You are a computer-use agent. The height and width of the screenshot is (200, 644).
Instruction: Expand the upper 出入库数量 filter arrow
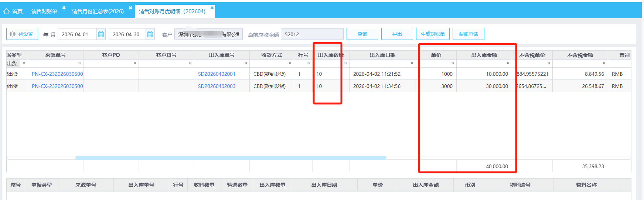345,64
